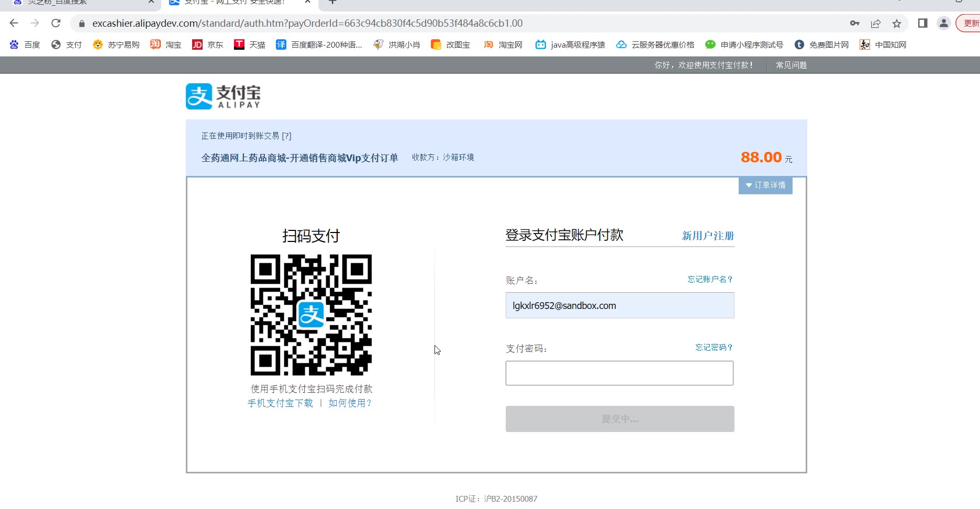Open the 淘宝网 bookmark
980x509 pixels.
pyautogui.click(x=503, y=45)
